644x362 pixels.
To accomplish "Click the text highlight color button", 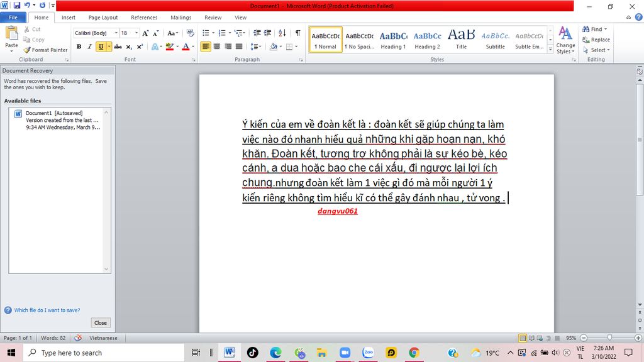I will pyautogui.click(x=170, y=47).
